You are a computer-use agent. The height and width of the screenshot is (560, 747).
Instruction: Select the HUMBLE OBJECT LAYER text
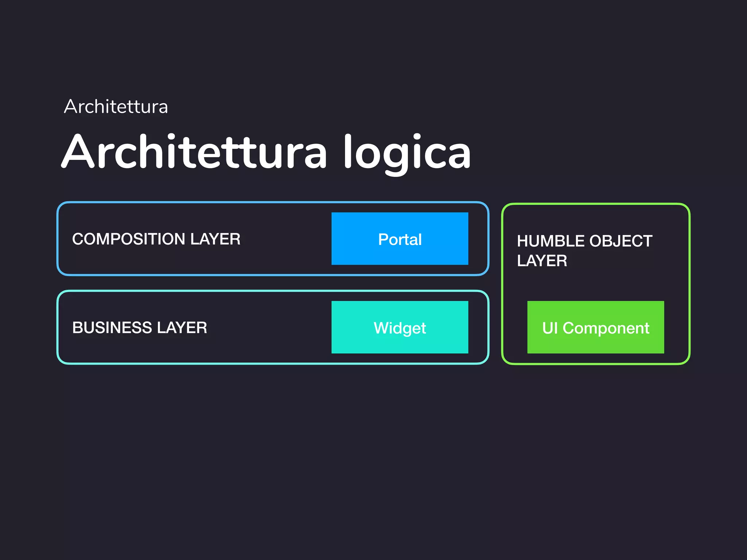(x=584, y=251)
